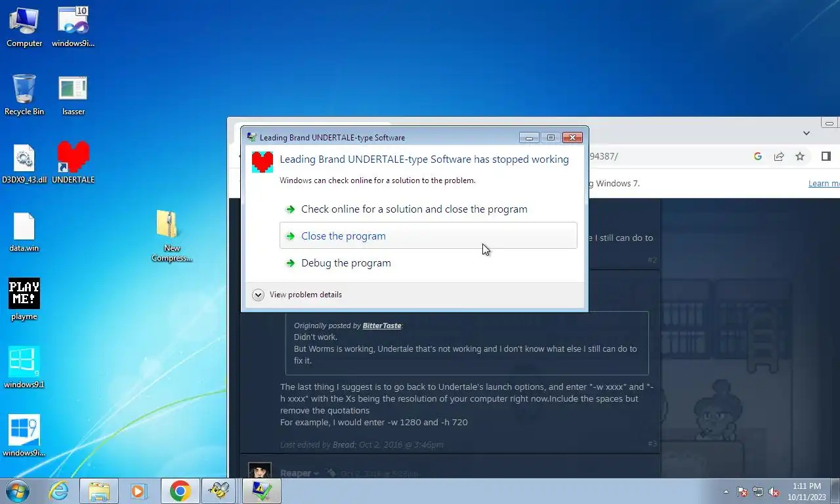Image resolution: width=840 pixels, height=504 pixels.
Task: Expand View problem details
Action: pos(297,295)
